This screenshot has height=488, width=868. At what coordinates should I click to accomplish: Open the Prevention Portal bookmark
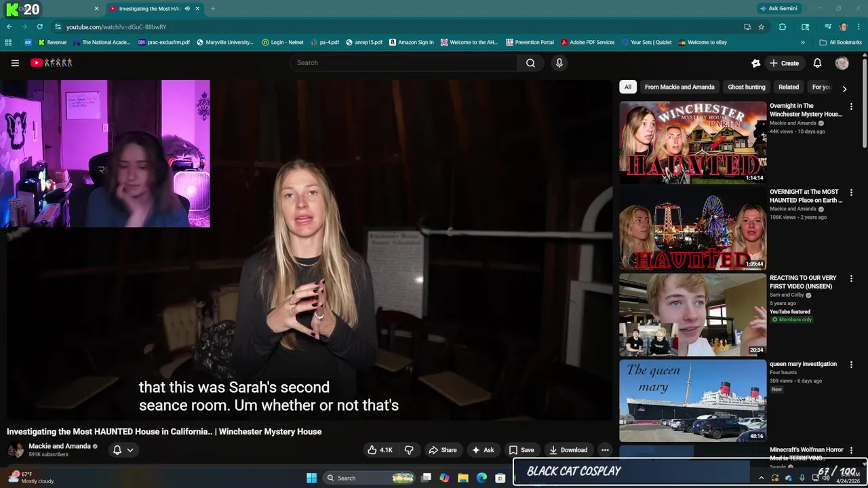pos(530,42)
